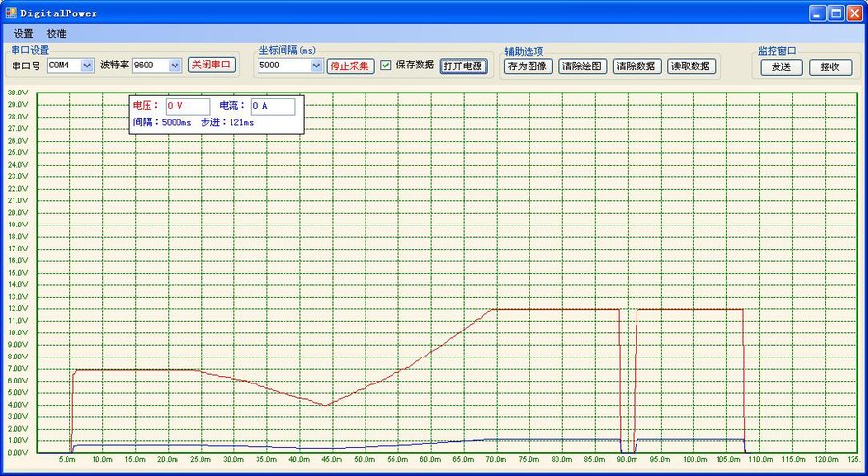Viewport: 868px width, 476px height.
Task: Click the 5.0m x-axis label
Action: [x=68, y=460]
